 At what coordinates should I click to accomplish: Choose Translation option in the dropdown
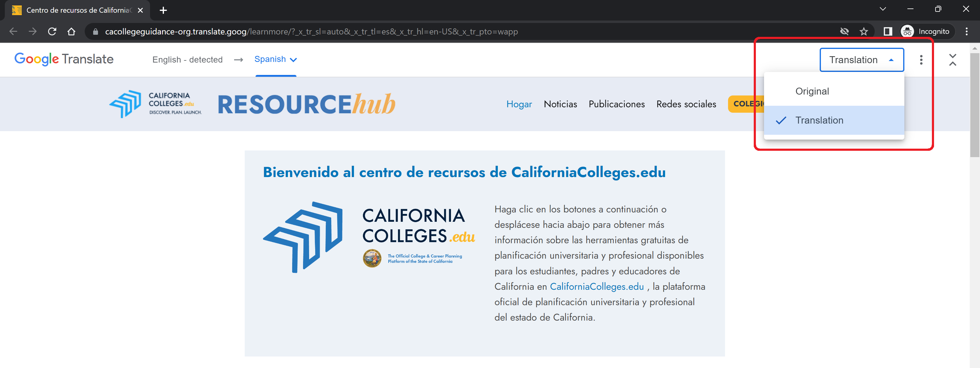834,121
